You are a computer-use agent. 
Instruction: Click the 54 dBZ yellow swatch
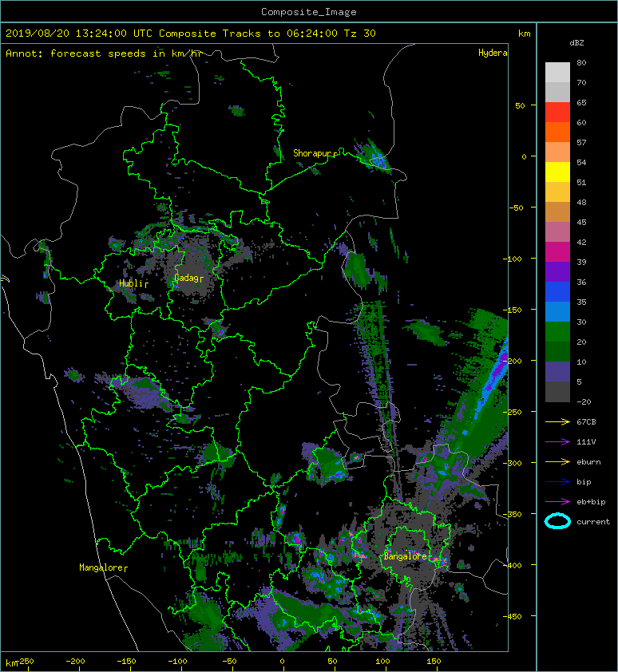[557, 172]
